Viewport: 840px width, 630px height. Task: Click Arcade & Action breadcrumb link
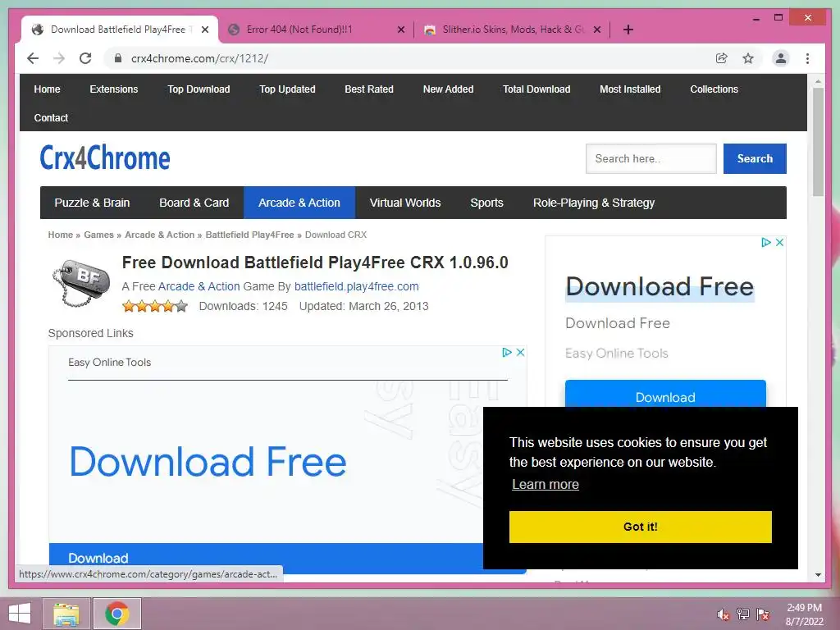[160, 235]
